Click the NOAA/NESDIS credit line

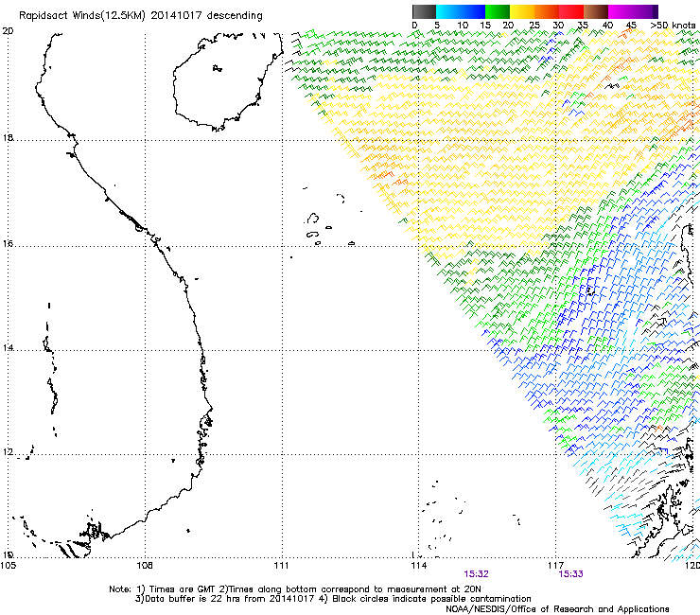[x=557, y=609]
